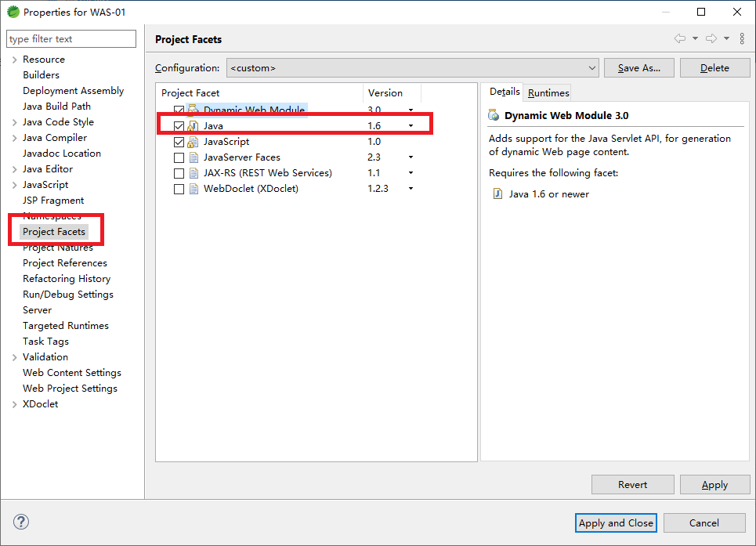Image resolution: width=756 pixels, height=546 pixels.
Task: Toggle the JavaScript facet checkbox
Action: [179, 142]
